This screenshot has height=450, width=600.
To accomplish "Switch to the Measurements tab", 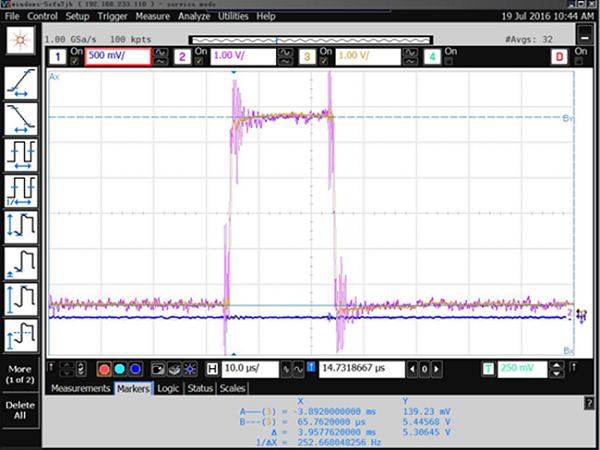I will click(80, 388).
